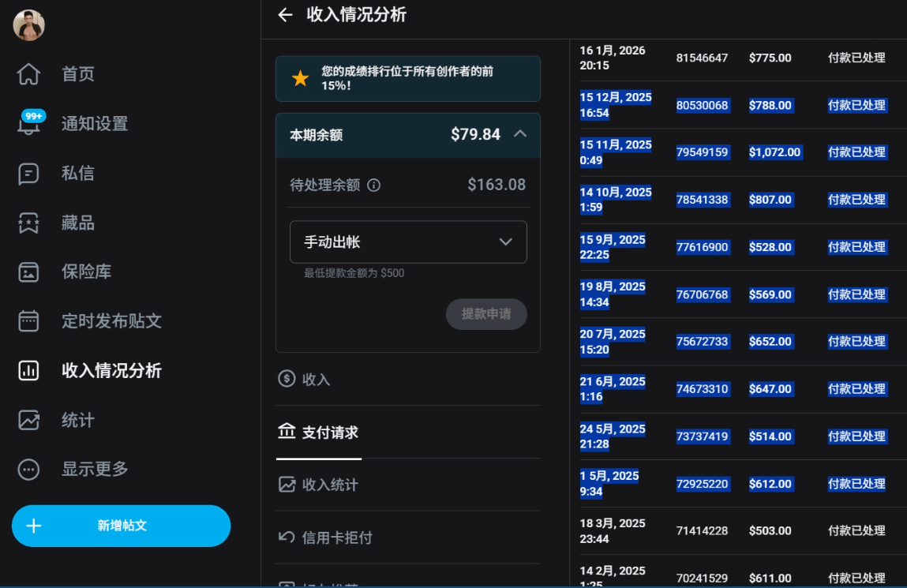Open the 统计 statistics chart icon
The height and width of the screenshot is (588, 907).
(x=28, y=420)
